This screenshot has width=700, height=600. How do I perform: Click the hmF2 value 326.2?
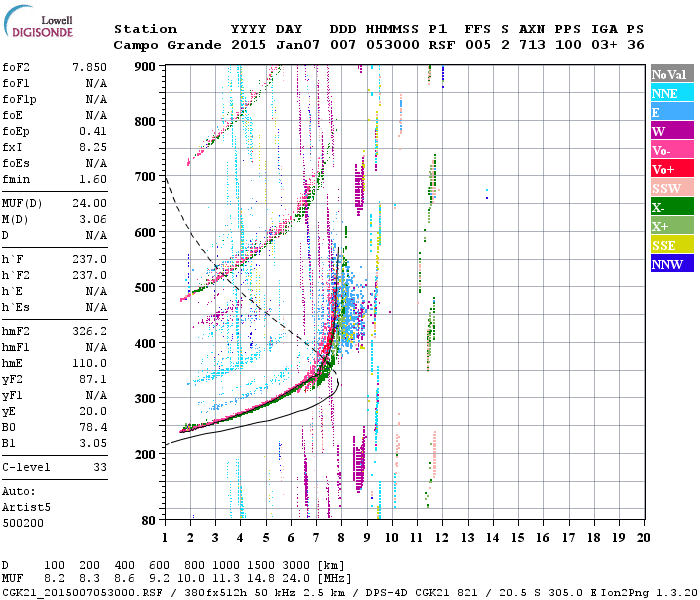89,331
